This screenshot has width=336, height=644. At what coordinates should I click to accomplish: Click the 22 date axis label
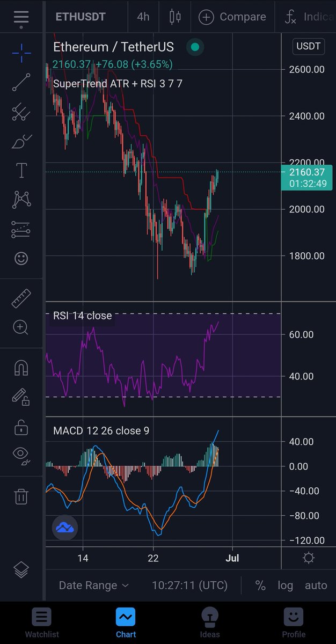pos(154,558)
